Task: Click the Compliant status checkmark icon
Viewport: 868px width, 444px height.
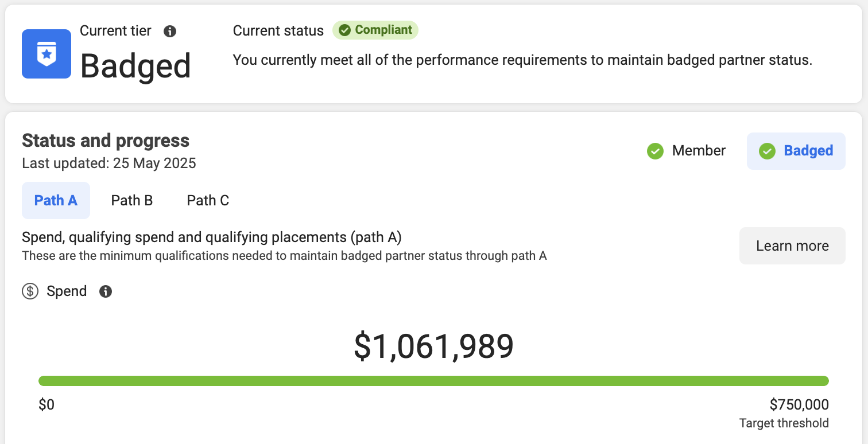Action: [x=344, y=30]
